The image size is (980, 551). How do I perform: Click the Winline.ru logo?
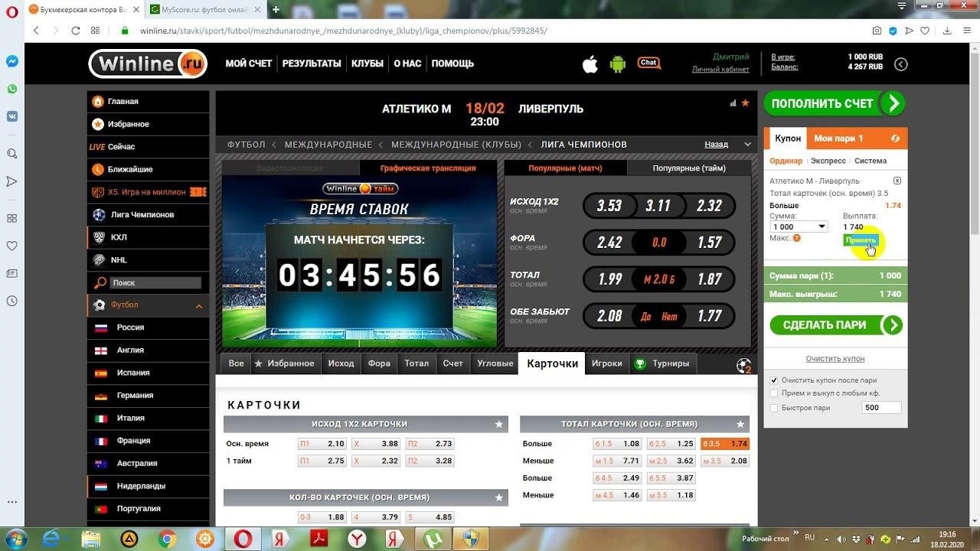coord(148,64)
